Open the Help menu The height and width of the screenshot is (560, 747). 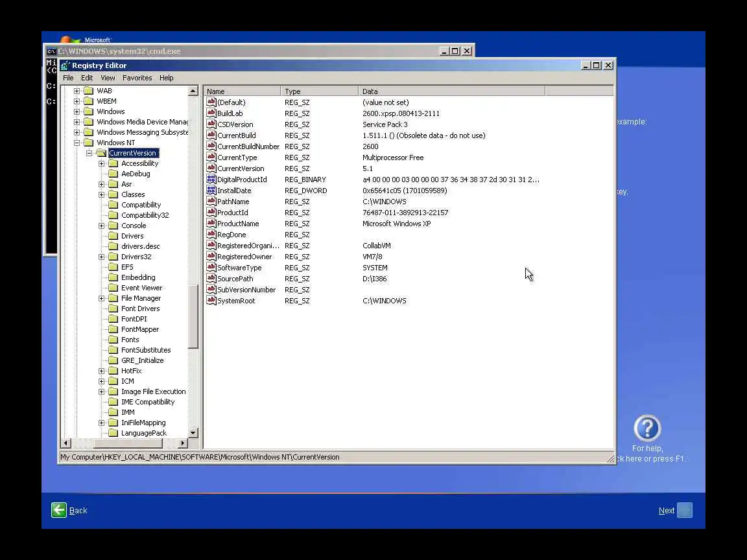(166, 78)
